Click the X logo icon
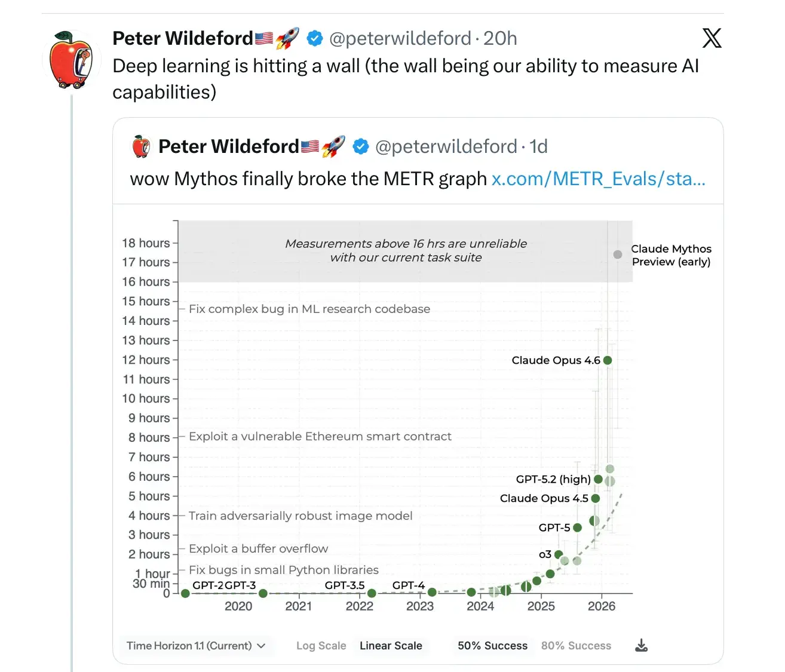The width and height of the screenshot is (785, 672). (x=712, y=38)
